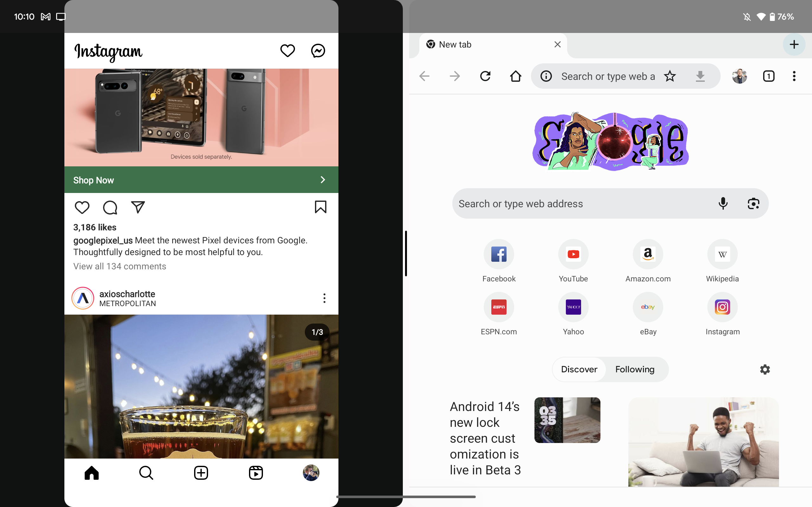Click the Discover tab in Chrome new tab
812x507 pixels.
pos(579,369)
